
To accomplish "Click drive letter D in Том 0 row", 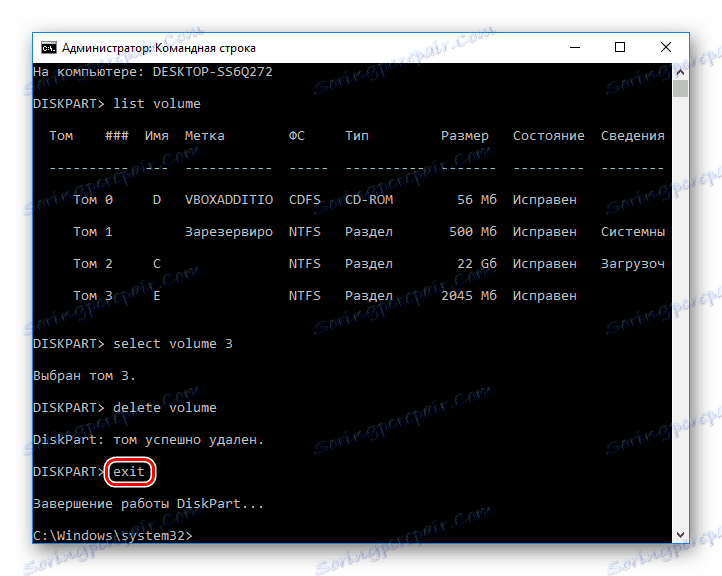I will [x=157, y=200].
